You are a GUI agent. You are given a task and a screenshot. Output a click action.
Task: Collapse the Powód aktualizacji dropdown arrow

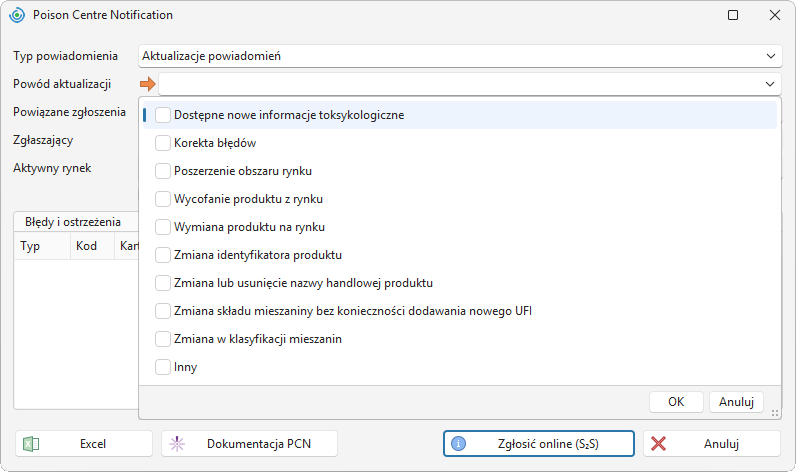click(x=770, y=84)
